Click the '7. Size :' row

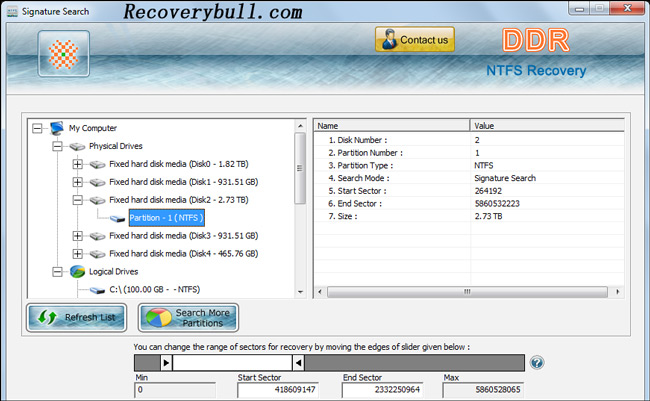pyautogui.click(x=469, y=216)
